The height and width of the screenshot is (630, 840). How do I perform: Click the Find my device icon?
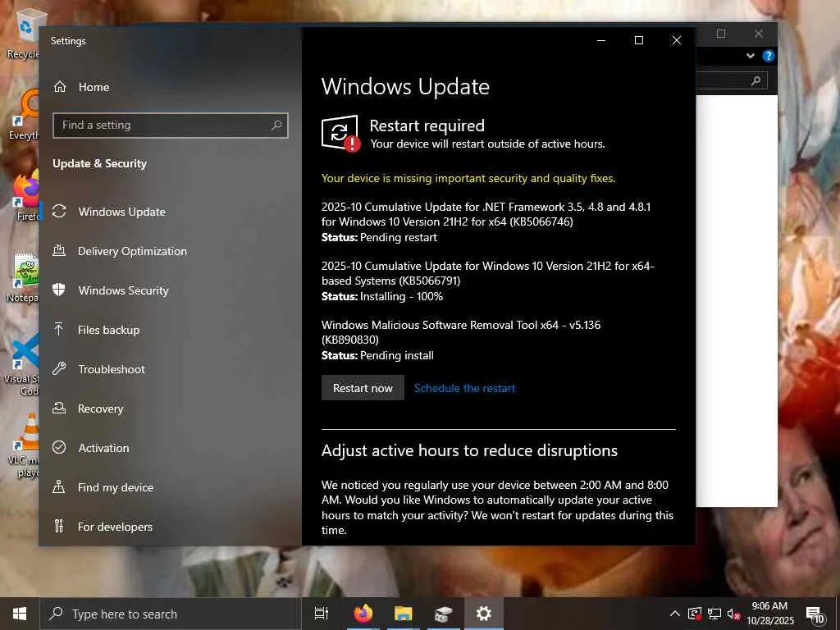(59, 487)
